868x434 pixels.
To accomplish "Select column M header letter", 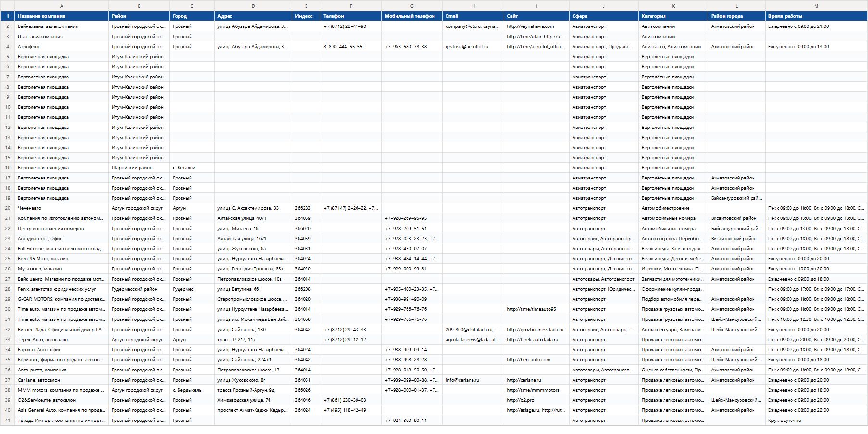I will pos(816,6).
